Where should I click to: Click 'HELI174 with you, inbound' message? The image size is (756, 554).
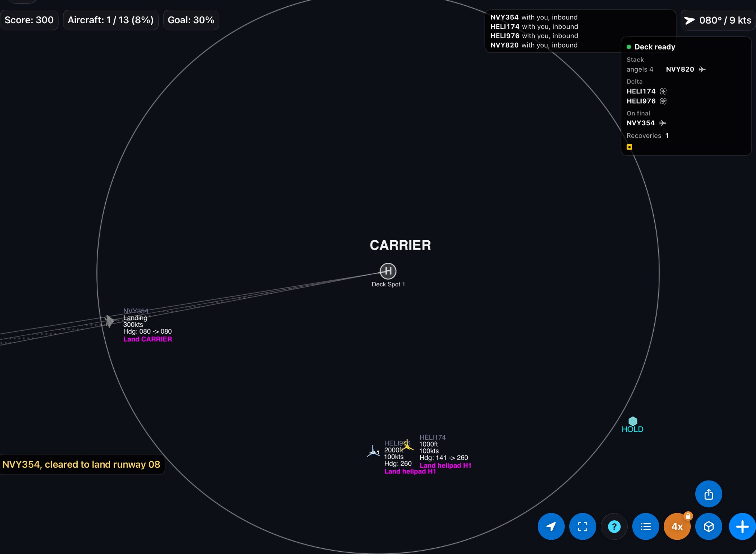click(534, 27)
